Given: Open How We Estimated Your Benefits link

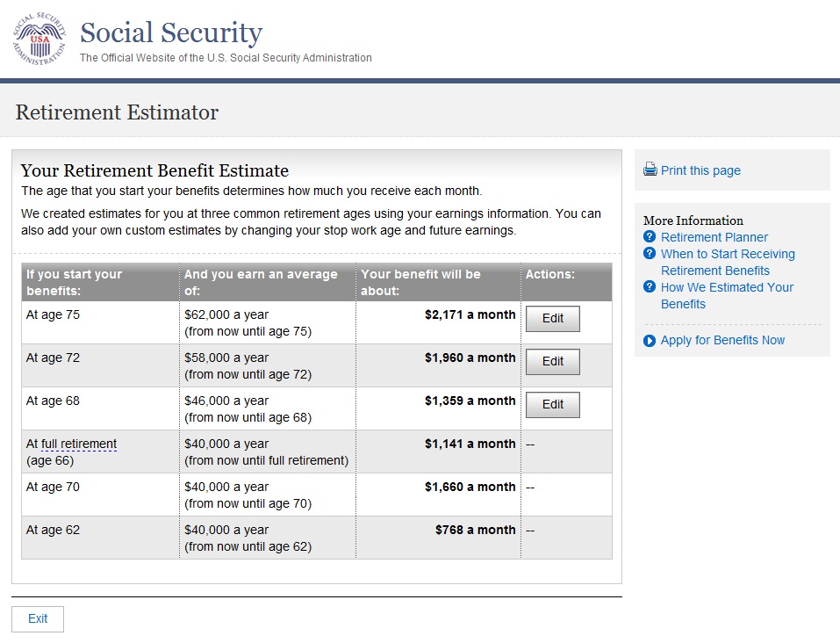Looking at the screenshot, I should (726, 295).
